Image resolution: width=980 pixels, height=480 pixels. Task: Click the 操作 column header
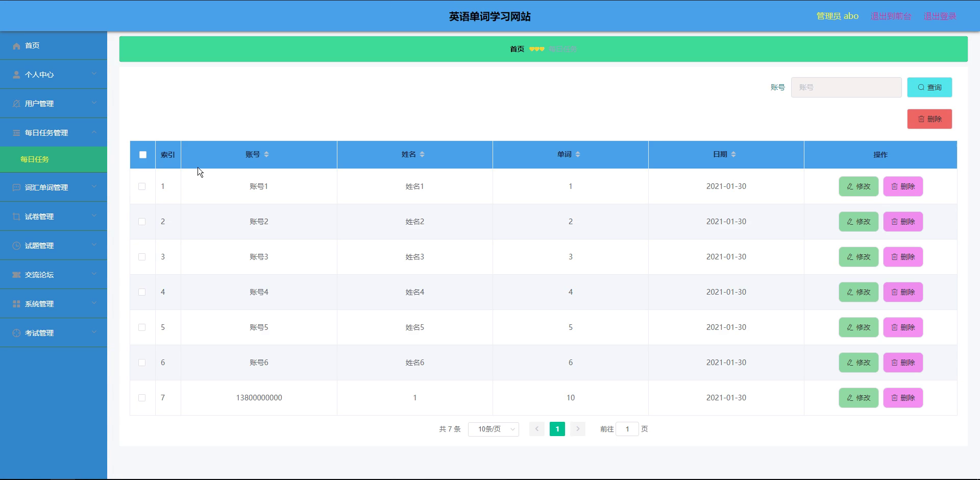(880, 155)
